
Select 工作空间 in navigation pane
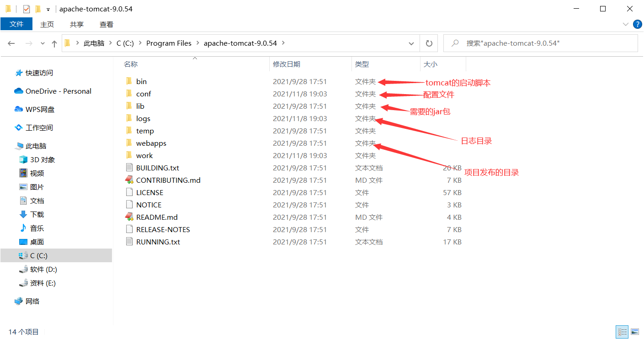(x=39, y=127)
